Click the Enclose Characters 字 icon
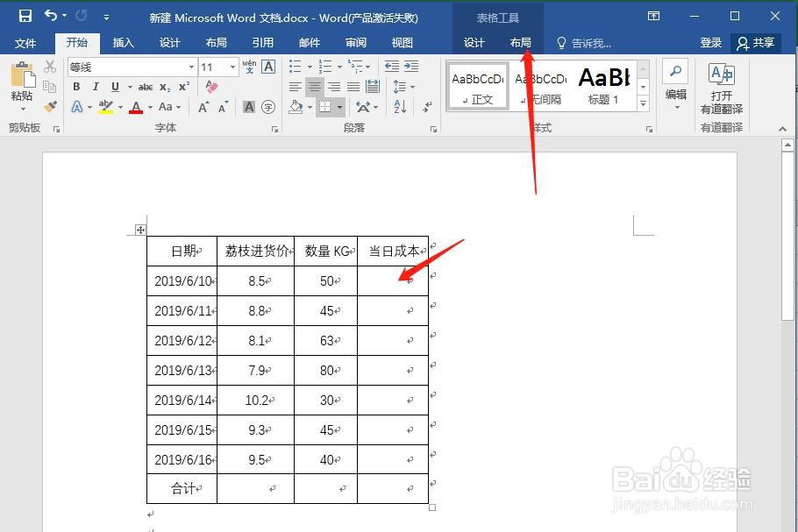This screenshot has height=532, width=798. point(268,107)
